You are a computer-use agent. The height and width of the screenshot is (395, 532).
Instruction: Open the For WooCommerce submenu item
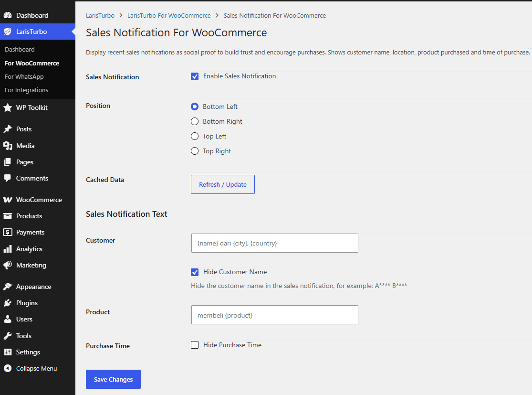(x=32, y=63)
